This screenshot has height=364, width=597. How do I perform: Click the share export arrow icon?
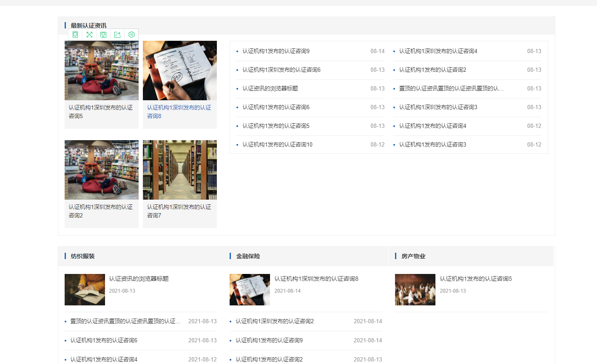(x=117, y=35)
